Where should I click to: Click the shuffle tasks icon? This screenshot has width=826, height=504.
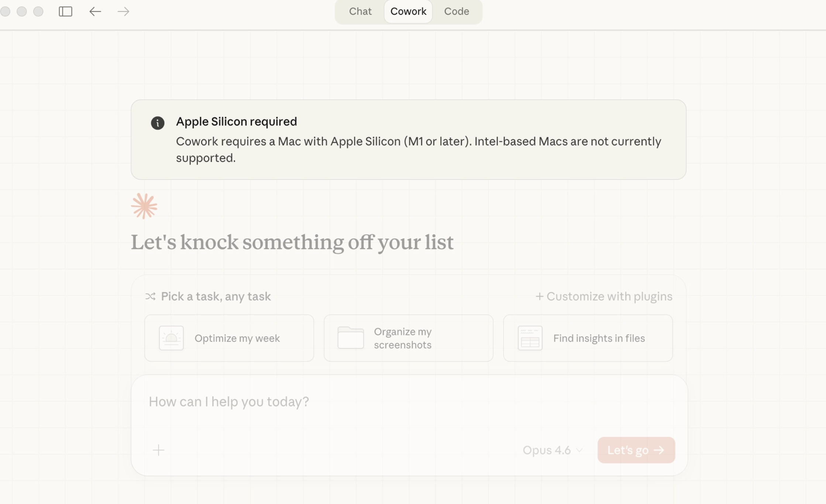pos(150,296)
